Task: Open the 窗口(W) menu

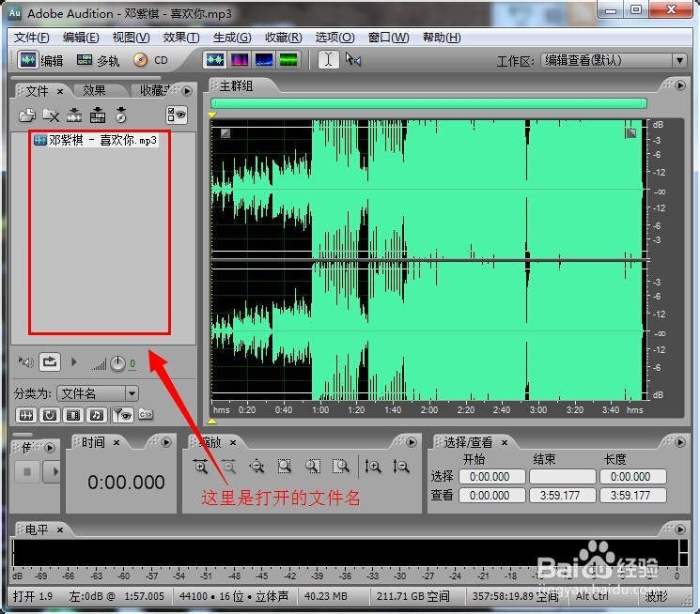Action: tap(388, 38)
